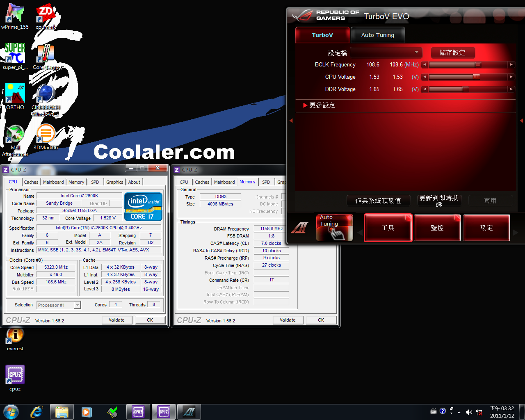The height and width of the screenshot is (420, 525).
Task: Launch the super_pi desktop icon
Action: pyautogui.click(x=15, y=57)
